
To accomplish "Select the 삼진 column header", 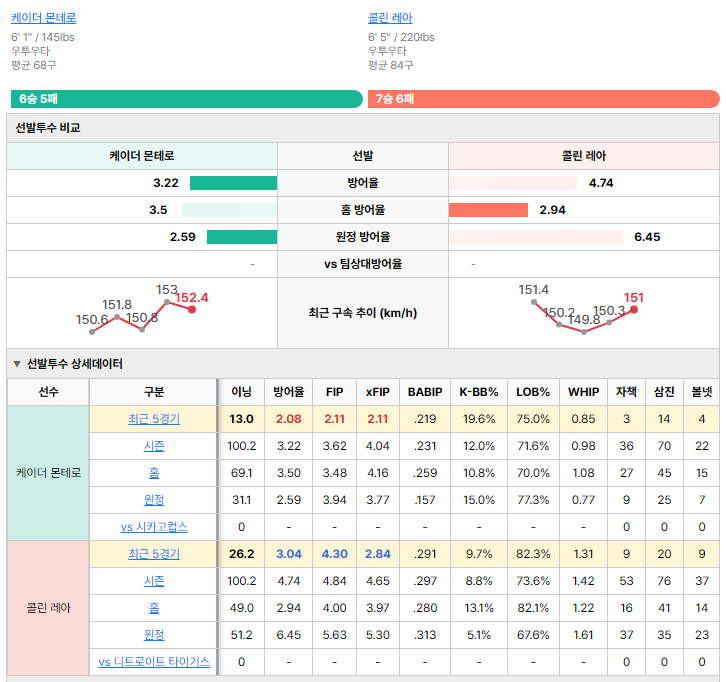I will 664,392.
